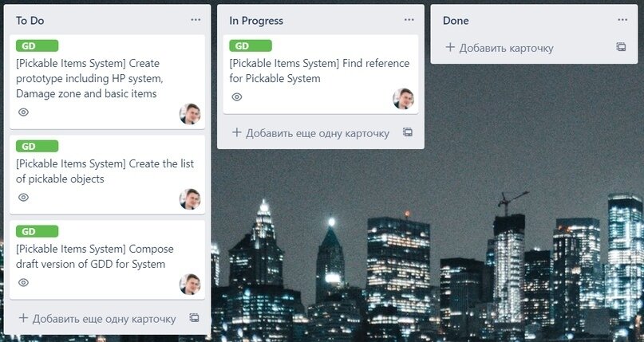
Task: Click green GD label on Create prototype card
Action: (x=37, y=46)
